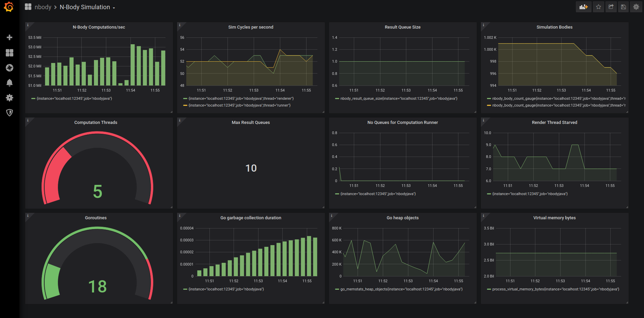Open Virtual memory bytes panel title menu
Image resolution: width=644 pixels, height=318 pixels.
click(x=554, y=218)
